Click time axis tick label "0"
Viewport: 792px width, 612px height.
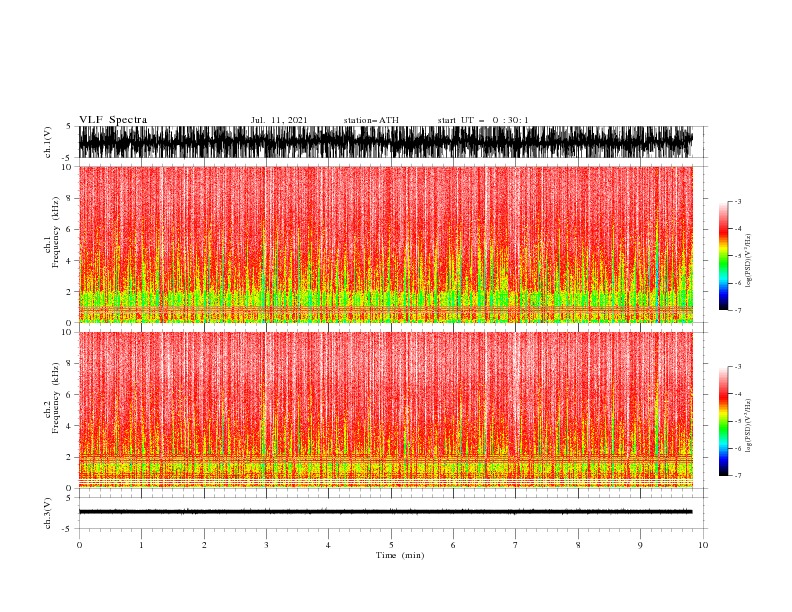[79, 545]
